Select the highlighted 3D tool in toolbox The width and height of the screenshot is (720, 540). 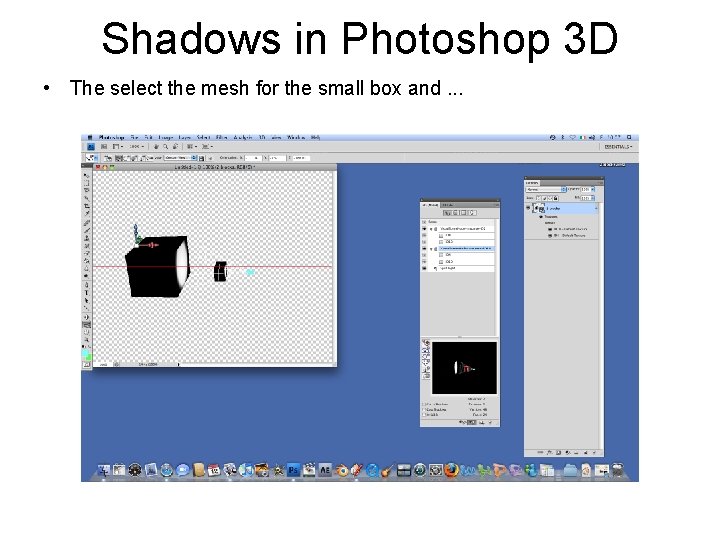(x=86, y=324)
